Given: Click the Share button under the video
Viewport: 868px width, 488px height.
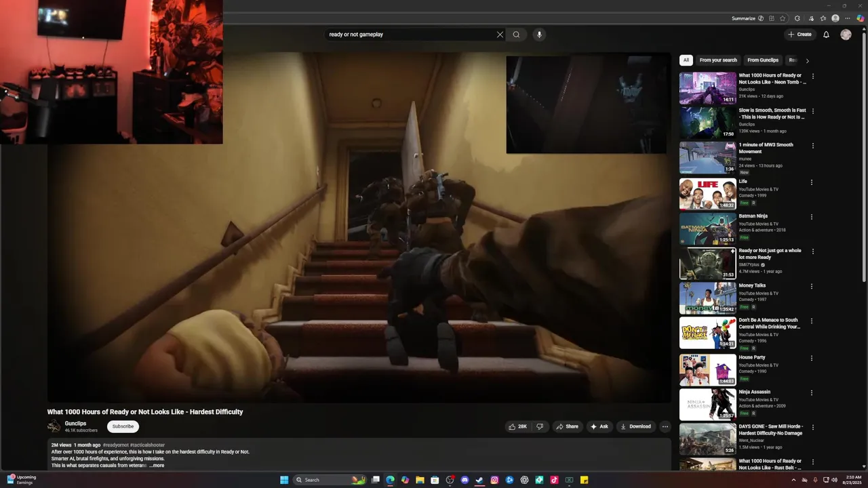Looking at the screenshot, I should 568,426.
